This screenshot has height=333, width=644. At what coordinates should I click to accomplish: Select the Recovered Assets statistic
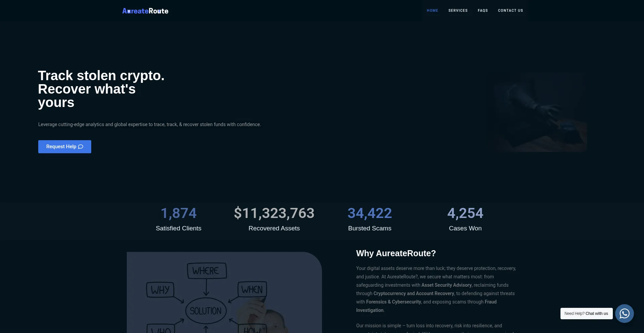point(274,220)
